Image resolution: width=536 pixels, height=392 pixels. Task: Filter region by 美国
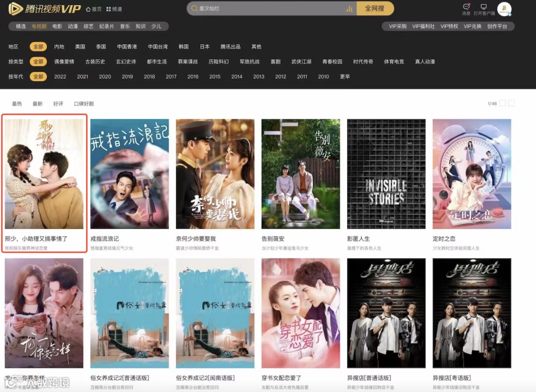tap(80, 47)
